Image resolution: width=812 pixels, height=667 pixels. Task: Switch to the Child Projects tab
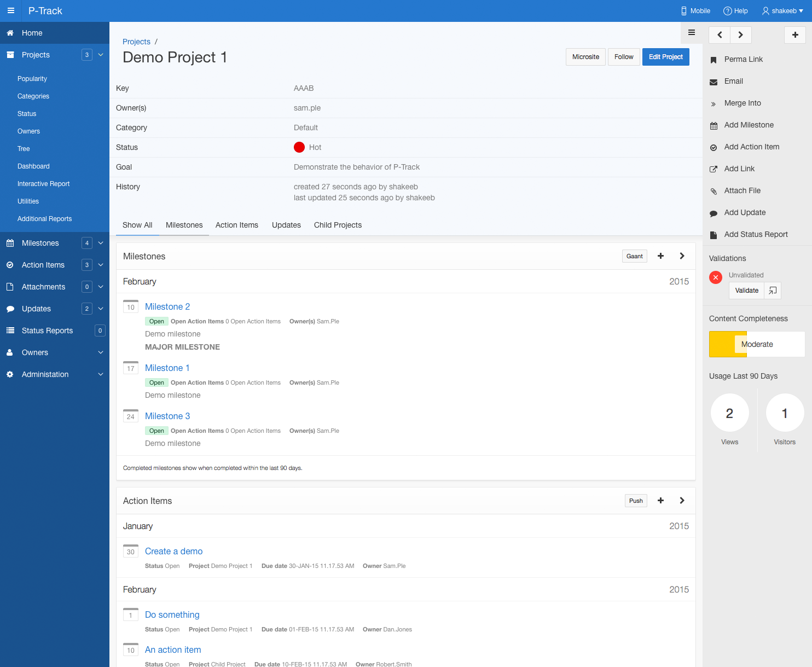[338, 225]
